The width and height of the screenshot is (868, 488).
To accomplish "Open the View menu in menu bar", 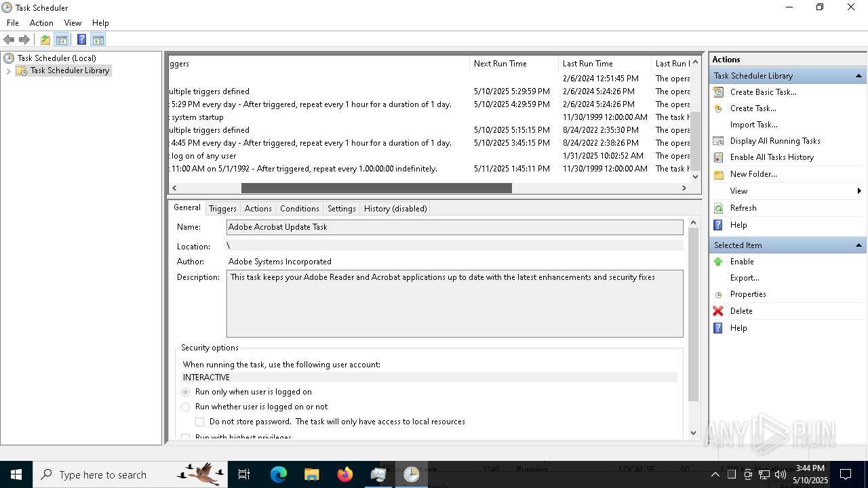I will [73, 23].
